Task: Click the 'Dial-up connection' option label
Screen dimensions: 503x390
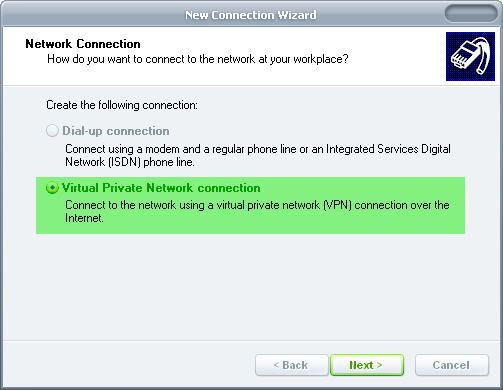Action: (116, 131)
